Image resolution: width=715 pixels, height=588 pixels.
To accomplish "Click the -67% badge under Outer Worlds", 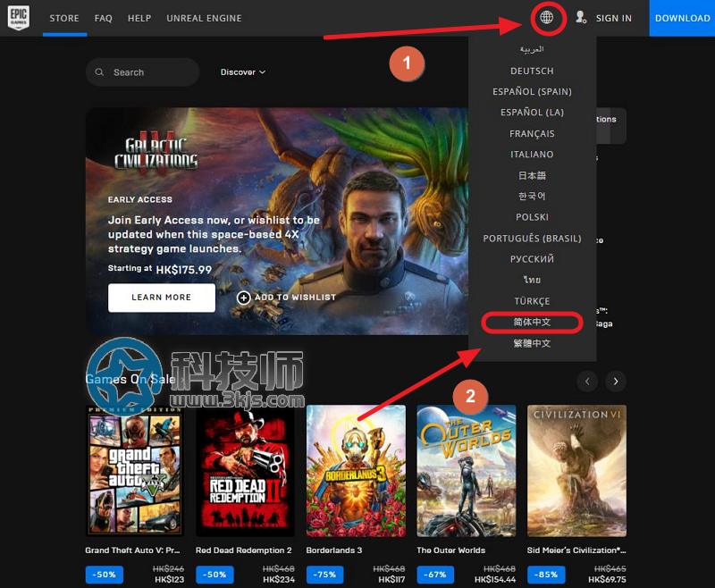I will (x=435, y=575).
